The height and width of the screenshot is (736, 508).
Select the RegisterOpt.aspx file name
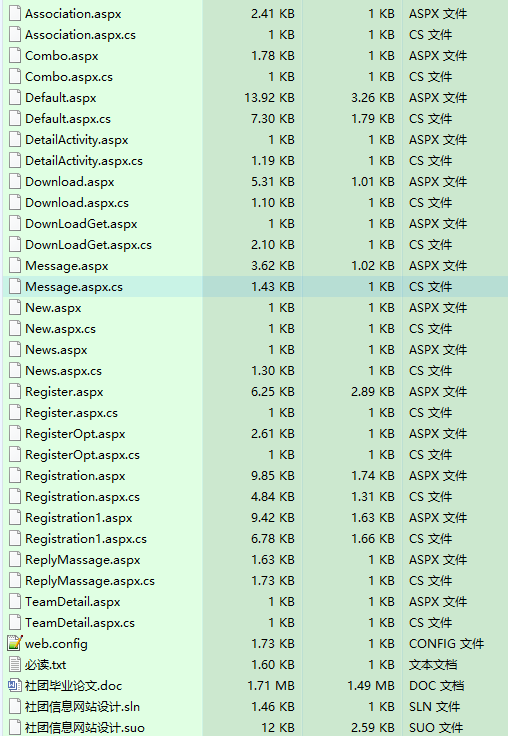75,434
